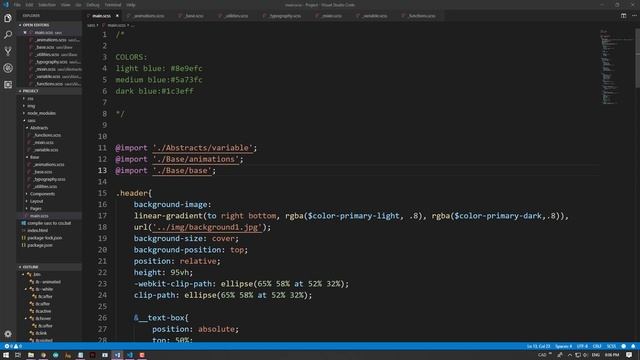Open the Extensions view in activity bar
640x360 pixels.
[8, 84]
